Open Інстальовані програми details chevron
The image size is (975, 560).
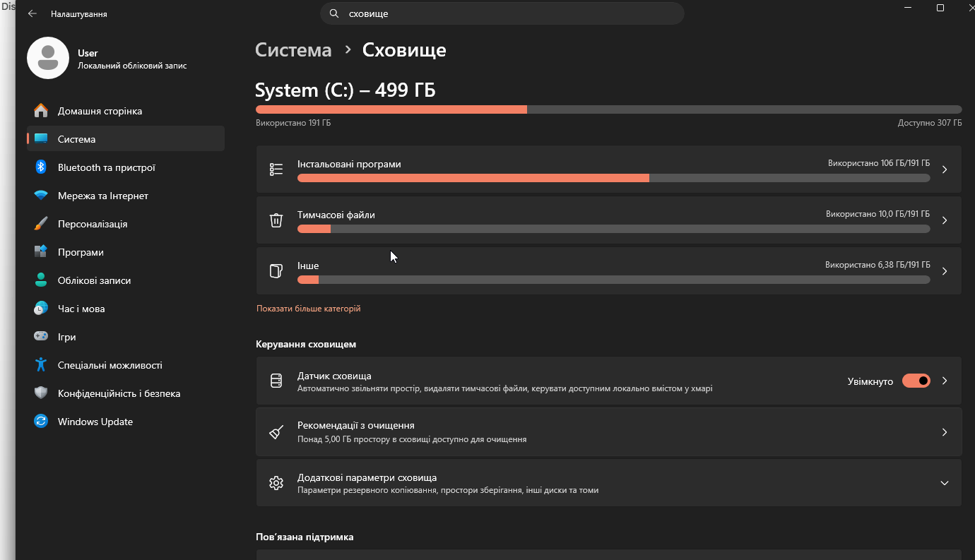tap(945, 169)
